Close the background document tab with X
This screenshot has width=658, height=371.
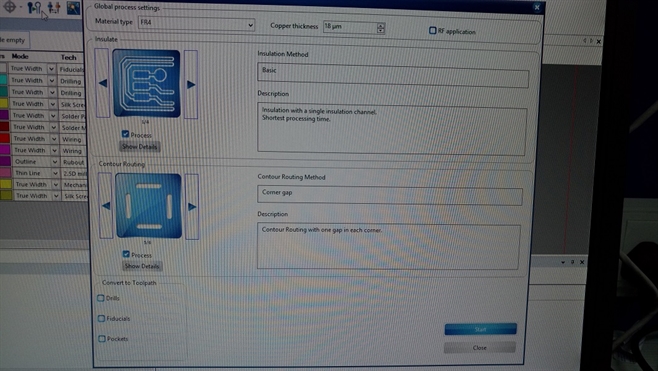click(598, 41)
